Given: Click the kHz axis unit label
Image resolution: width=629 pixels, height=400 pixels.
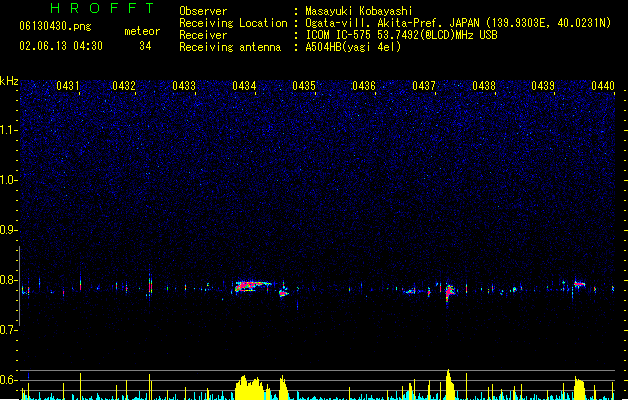Looking at the screenshot, I should pyautogui.click(x=9, y=81).
